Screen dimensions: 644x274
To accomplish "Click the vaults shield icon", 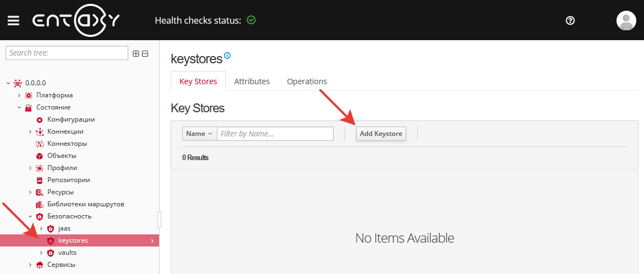I will click(x=51, y=253).
